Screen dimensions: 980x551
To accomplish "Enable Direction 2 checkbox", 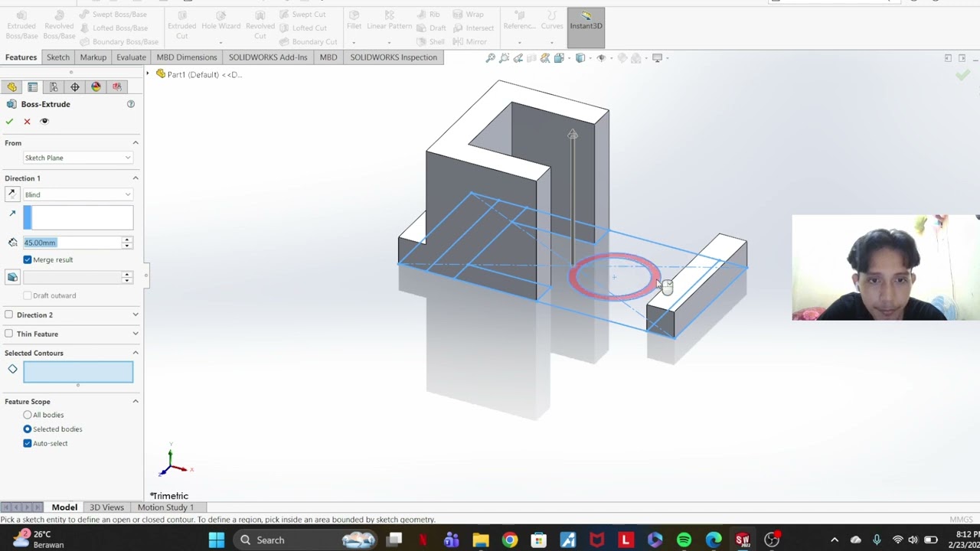I will tap(9, 315).
